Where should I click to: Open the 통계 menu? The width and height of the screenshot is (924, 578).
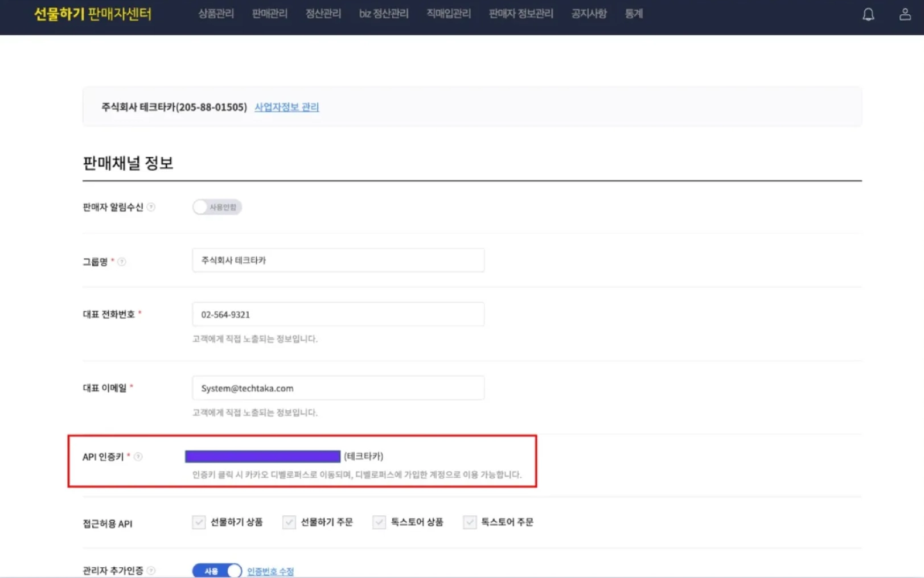(x=634, y=14)
